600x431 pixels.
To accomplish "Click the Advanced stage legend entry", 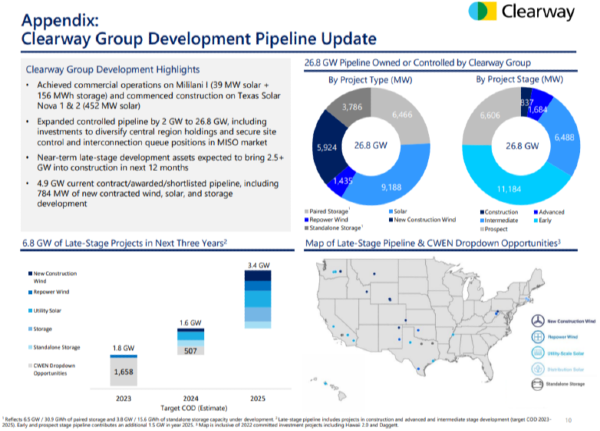I will (549, 212).
